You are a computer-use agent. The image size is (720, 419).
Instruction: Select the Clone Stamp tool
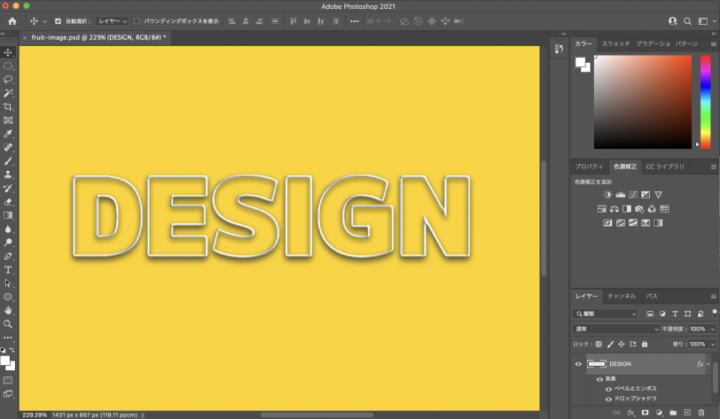click(x=8, y=175)
